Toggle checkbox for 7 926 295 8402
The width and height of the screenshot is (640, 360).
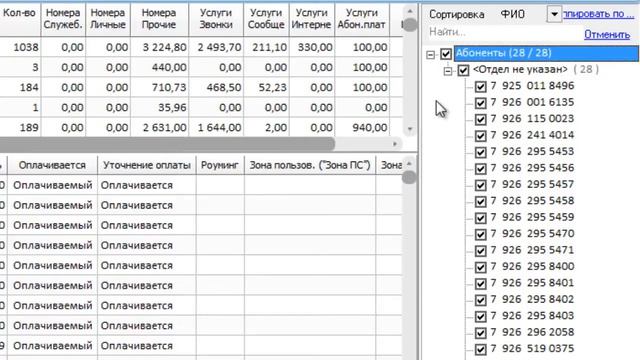coord(480,300)
